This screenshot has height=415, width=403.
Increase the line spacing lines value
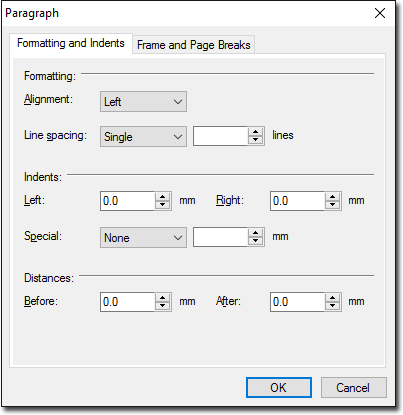[x=256, y=132]
